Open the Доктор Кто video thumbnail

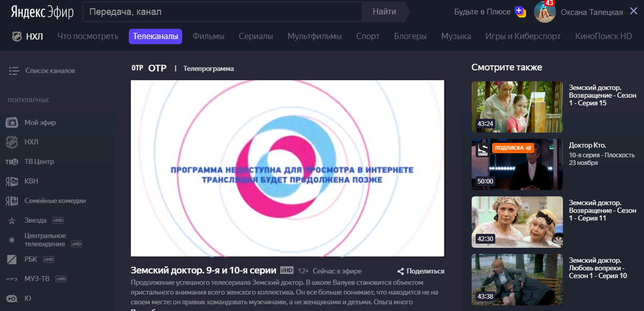click(x=517, y=164)
